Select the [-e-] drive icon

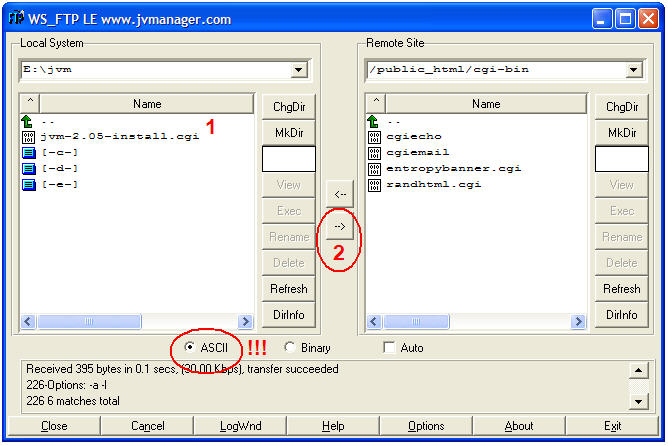pos(29,185)
